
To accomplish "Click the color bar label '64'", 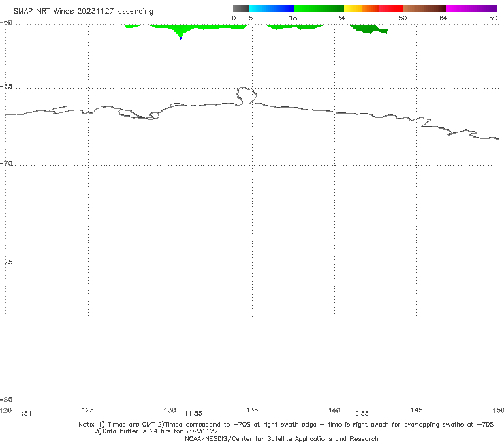I will [x=443, y=18].
